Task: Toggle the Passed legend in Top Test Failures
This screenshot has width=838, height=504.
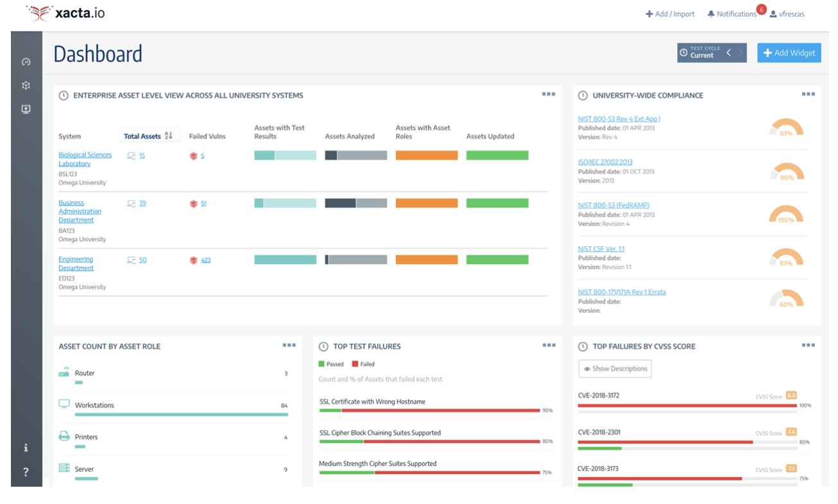Action: coord(330,363)
